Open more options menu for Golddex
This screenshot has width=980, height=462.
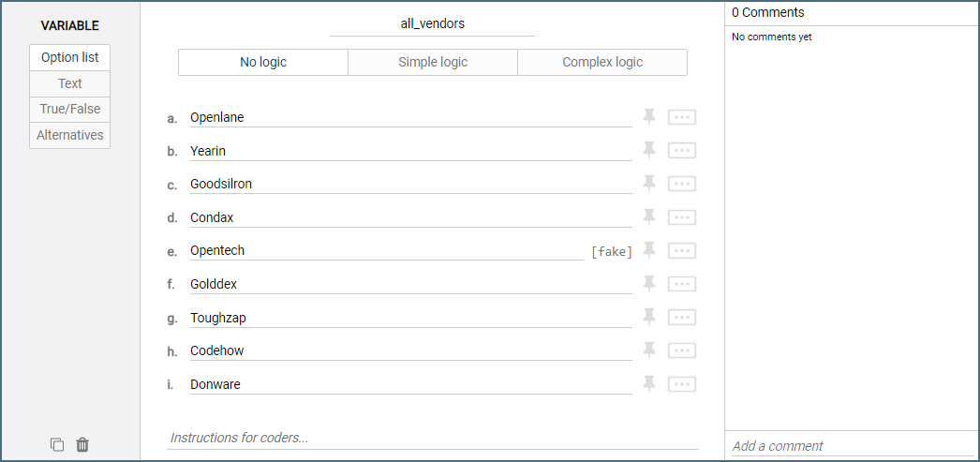tap(682, 284)
